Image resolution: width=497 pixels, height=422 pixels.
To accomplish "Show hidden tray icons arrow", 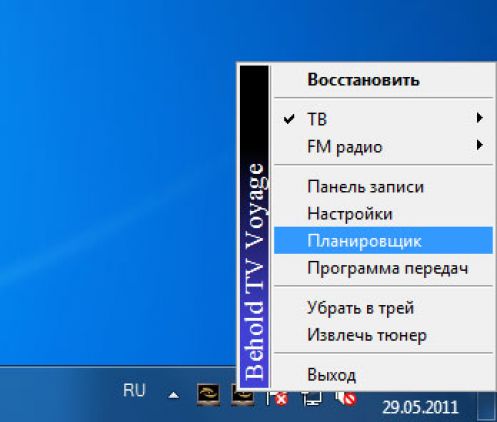I will click(x=174, y=396).
